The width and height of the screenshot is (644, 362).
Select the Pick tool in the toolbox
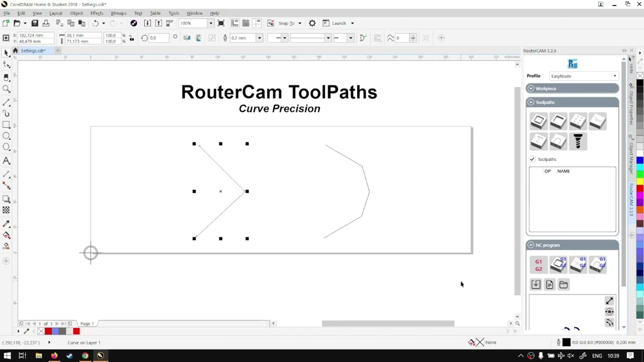pos(6,52)
